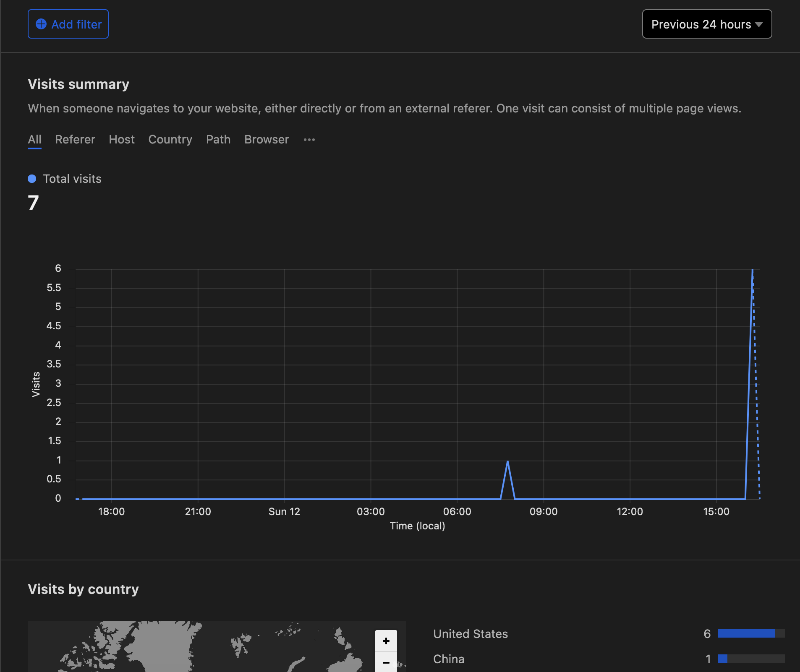Click the China visits bar
Image resolution: width=800 pixels, height=672 pixels.
(x=722, y=659)
